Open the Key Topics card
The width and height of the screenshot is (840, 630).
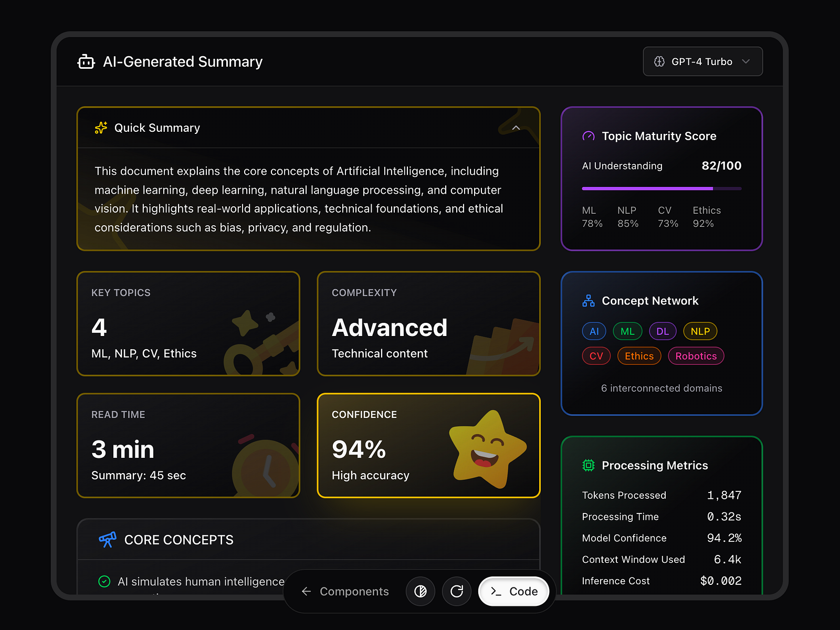pos(188,323)
